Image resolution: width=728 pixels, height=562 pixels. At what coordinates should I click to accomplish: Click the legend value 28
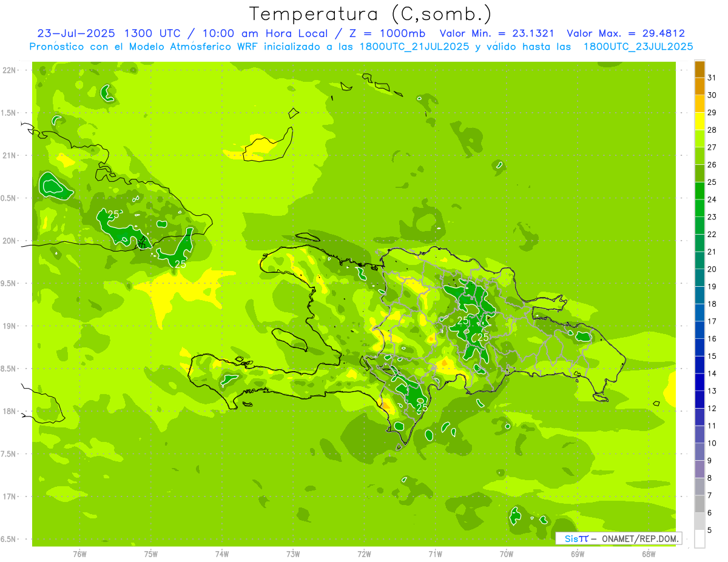point(712,130)
